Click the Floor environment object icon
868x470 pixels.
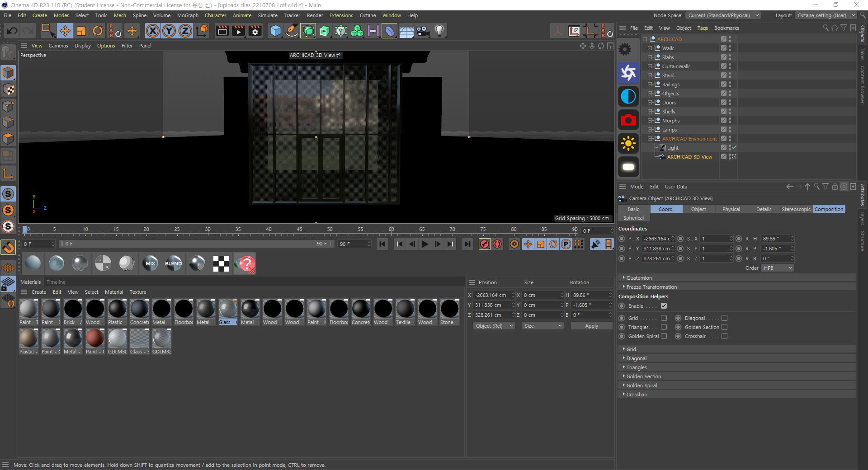[x=406, y=31]
